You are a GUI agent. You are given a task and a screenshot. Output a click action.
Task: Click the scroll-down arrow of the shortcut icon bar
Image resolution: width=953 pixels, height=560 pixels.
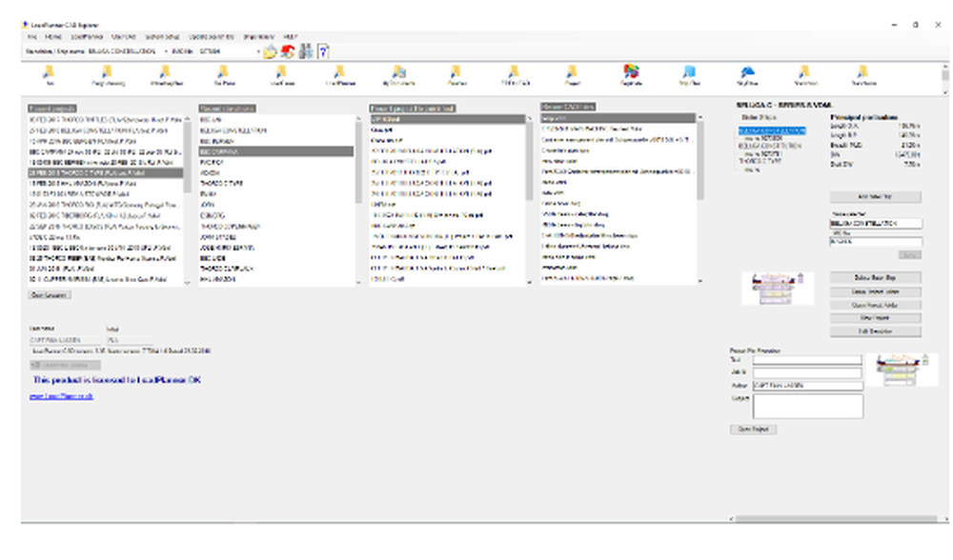pos(945,91)
